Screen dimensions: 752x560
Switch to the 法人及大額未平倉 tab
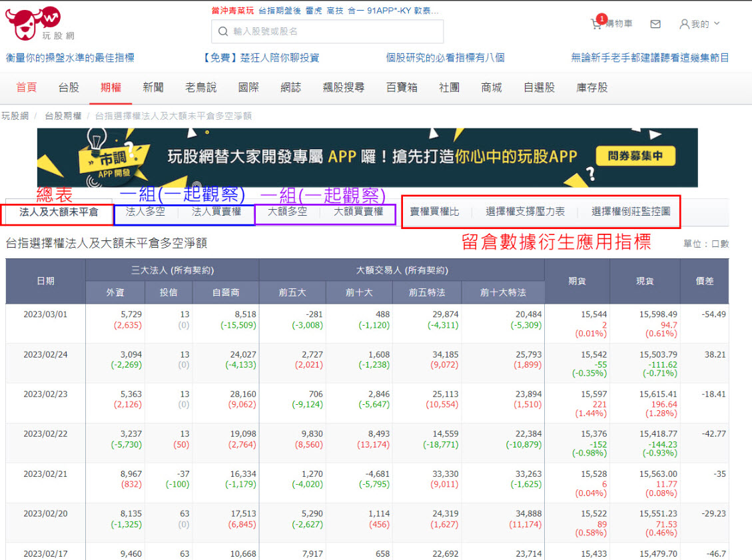pyautogui.click(x=58, y=214)
